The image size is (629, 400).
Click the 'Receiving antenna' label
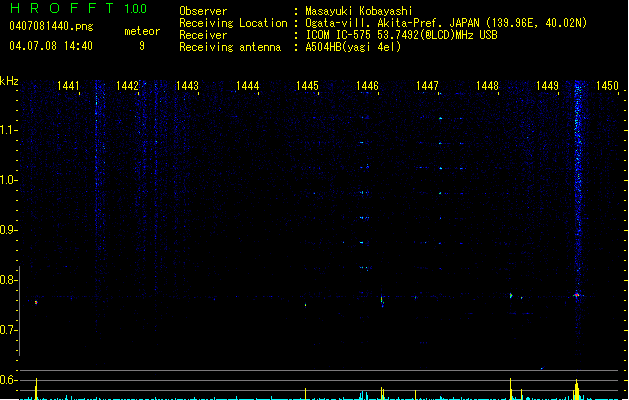[230, 47]
